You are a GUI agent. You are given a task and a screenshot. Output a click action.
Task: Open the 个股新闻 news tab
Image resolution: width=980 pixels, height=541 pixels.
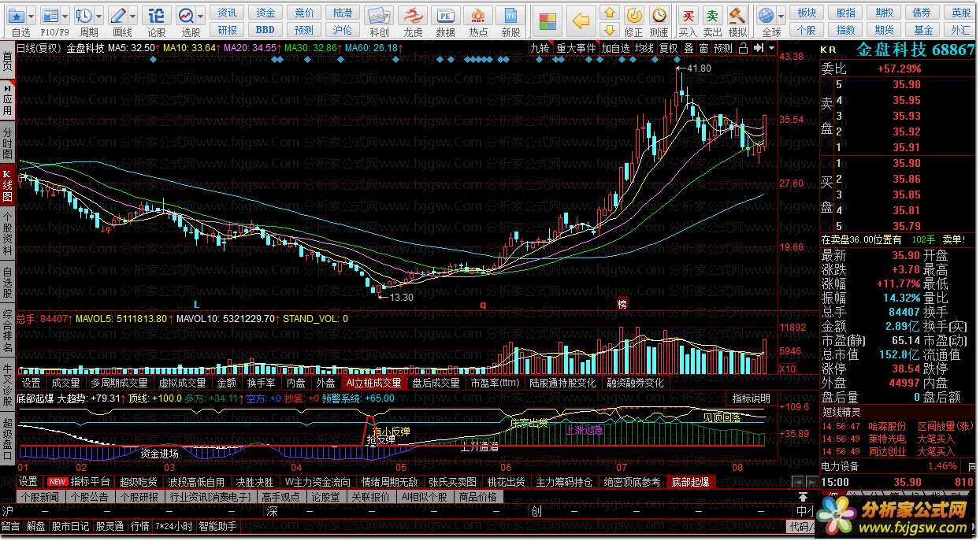40,497
